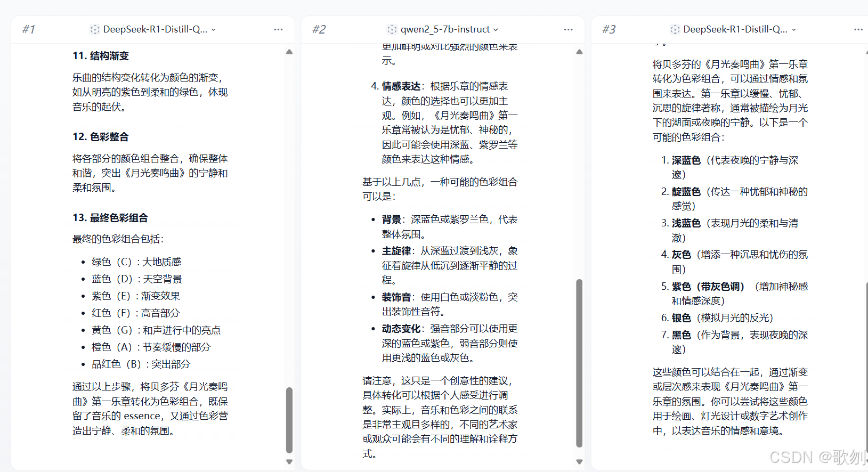
Task: Click the list item '紫色 (E)：渐变效果'
Action: point(136,296)
